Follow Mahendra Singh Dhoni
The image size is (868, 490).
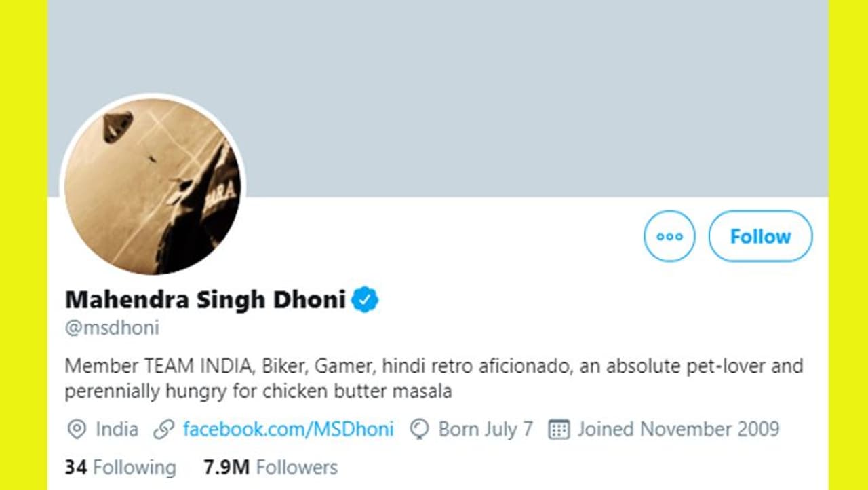point(760,236)
